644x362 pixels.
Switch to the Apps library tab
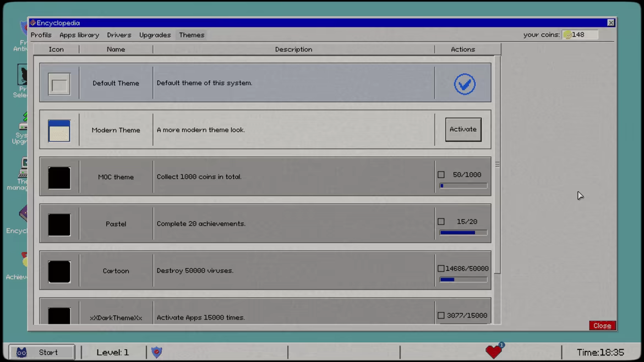(79, 35)
